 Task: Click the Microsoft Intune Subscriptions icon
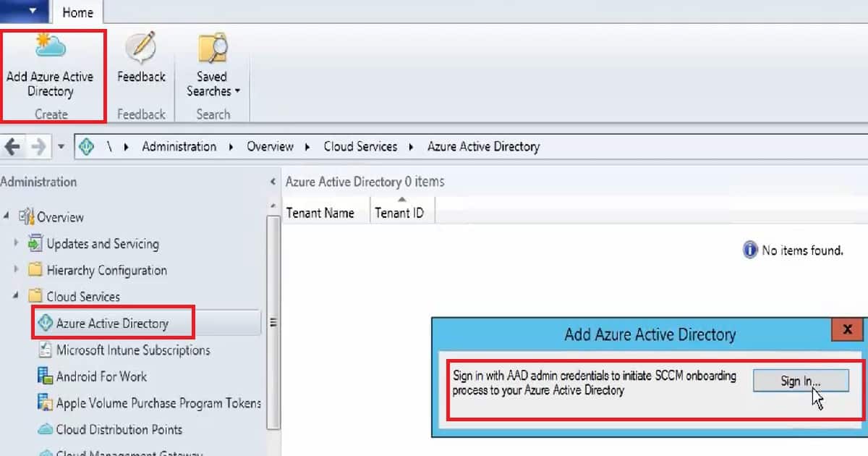pos(45,350)
